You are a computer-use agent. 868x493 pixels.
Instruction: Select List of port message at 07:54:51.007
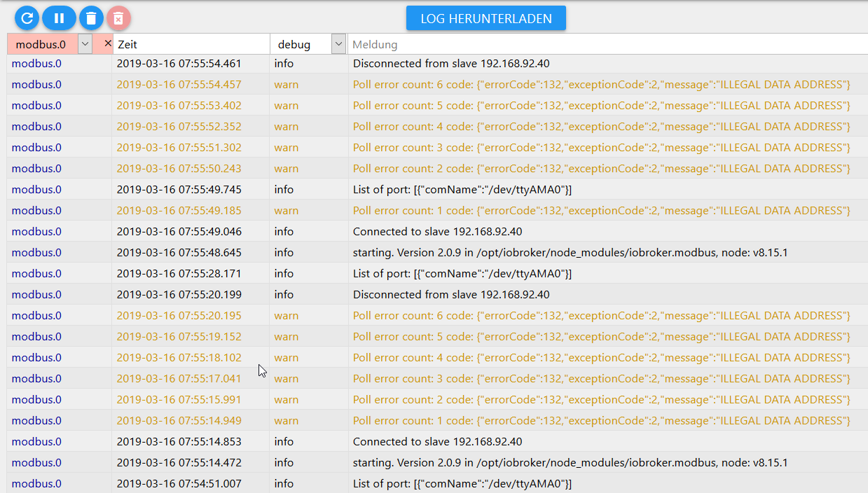pos(462,484)
